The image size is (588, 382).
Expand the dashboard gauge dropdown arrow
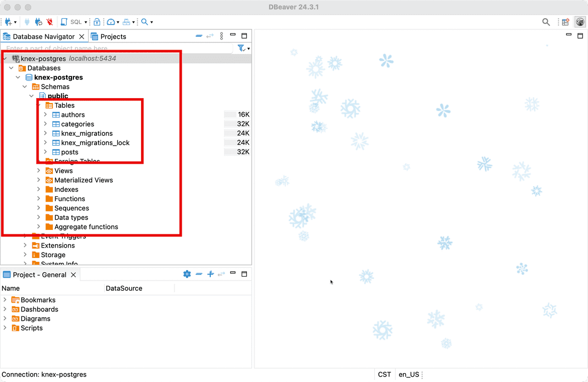(118, 22)
